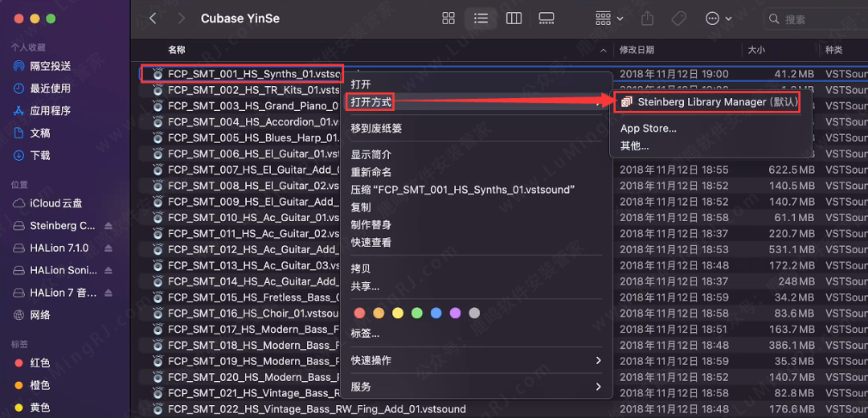The image size is (868, 418).
Task: Eject the HALion 7.1.0 volume
Action: point(108,248)
